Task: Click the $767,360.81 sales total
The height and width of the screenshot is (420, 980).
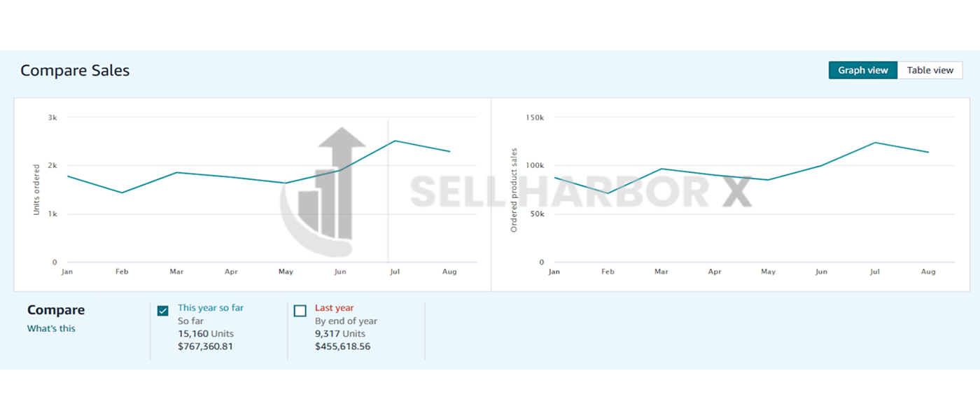Action: (x=206, y=346)
